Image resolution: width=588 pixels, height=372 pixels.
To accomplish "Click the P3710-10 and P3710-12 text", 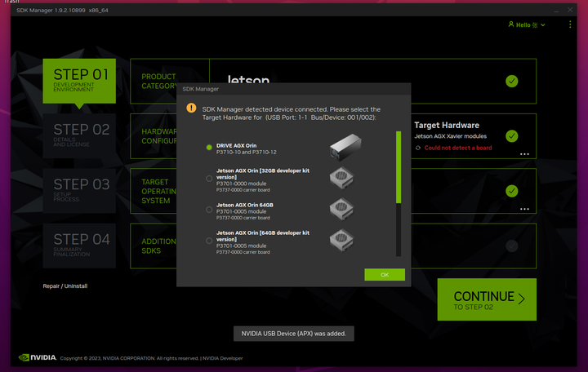I will pos(246,152).
